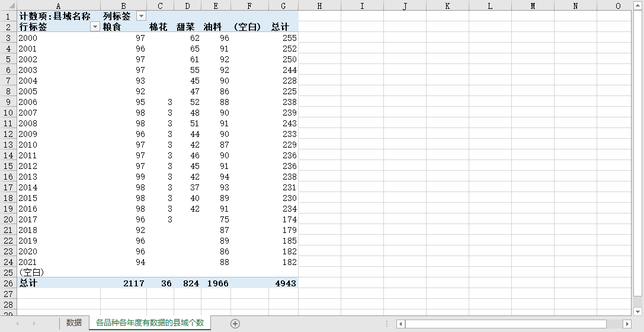Screen dimensions: 644x332
Task: Click 粮食 total value 2117
Action: pyautogui.click(x=123, y=283)
